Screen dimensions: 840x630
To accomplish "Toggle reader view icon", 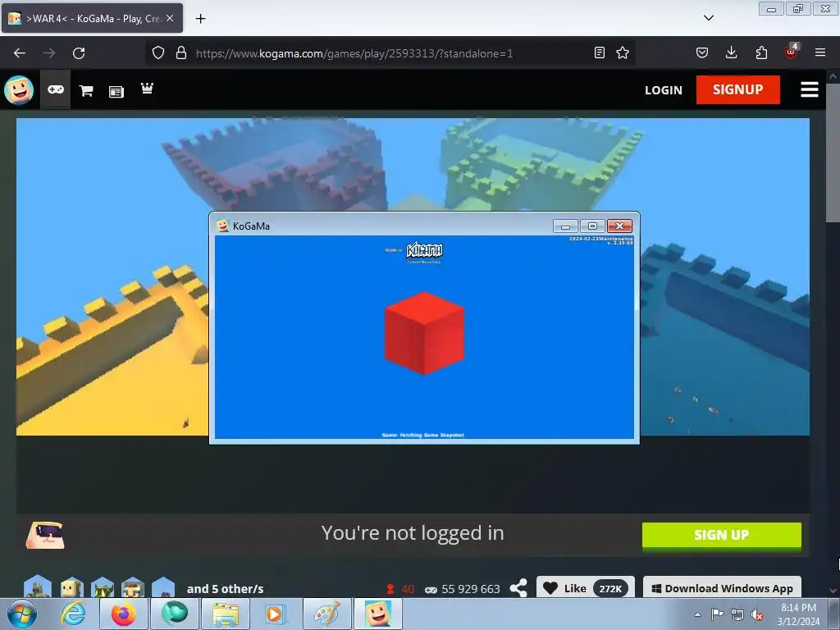I will 600,52.
